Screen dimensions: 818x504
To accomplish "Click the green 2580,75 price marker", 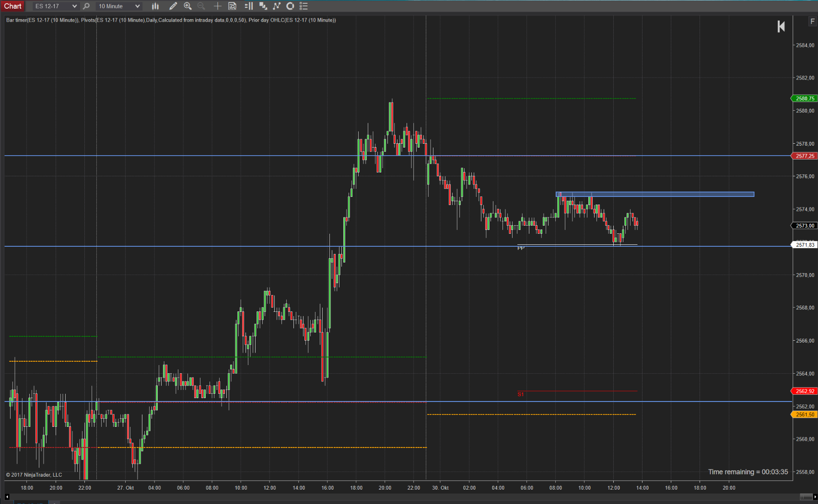I will [804, 98].
